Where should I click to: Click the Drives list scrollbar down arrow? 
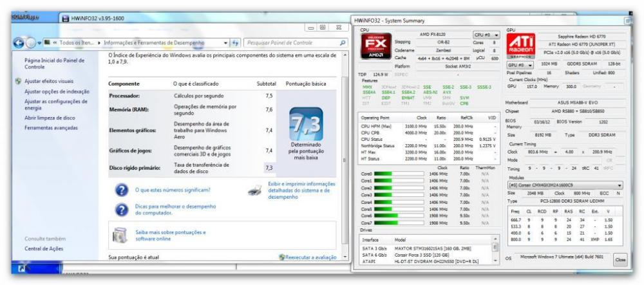pyautogui.click(x=496, y=263)
